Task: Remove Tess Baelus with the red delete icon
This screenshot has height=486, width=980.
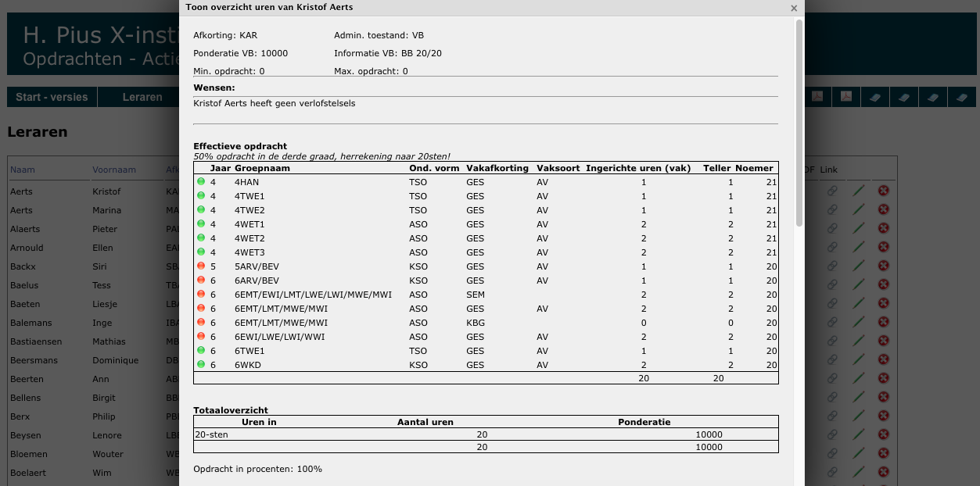Action: [x=884, y=284]
